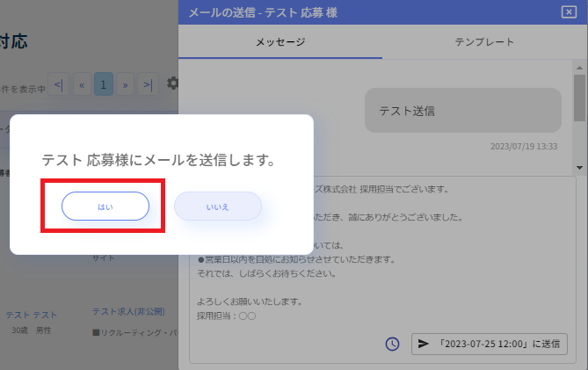Screen dimensions: 588x370
Task: Cancel sending with the いいえ button
Action: (217, 207)
